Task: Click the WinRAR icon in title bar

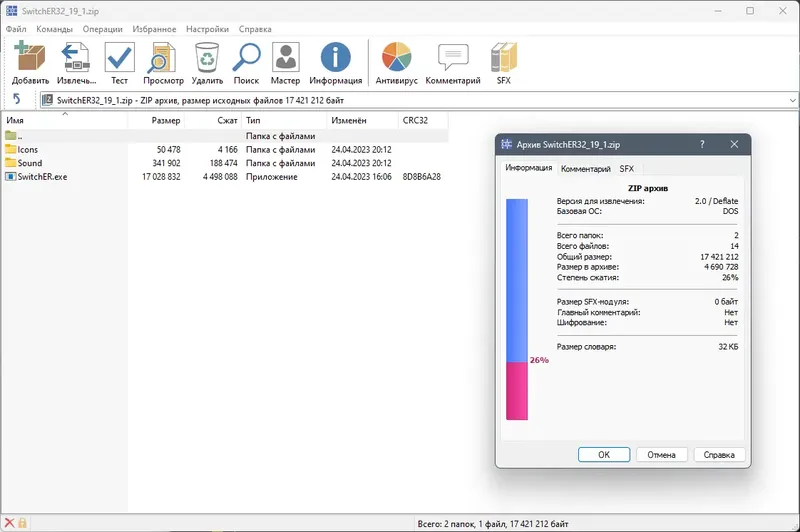Action: [x=11, y=10]
